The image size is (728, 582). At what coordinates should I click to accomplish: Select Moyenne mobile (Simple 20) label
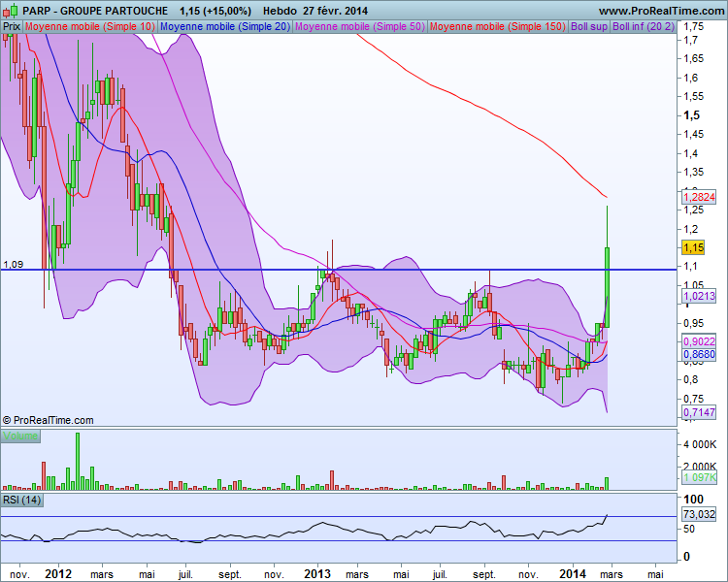click(x=225, y=26)
